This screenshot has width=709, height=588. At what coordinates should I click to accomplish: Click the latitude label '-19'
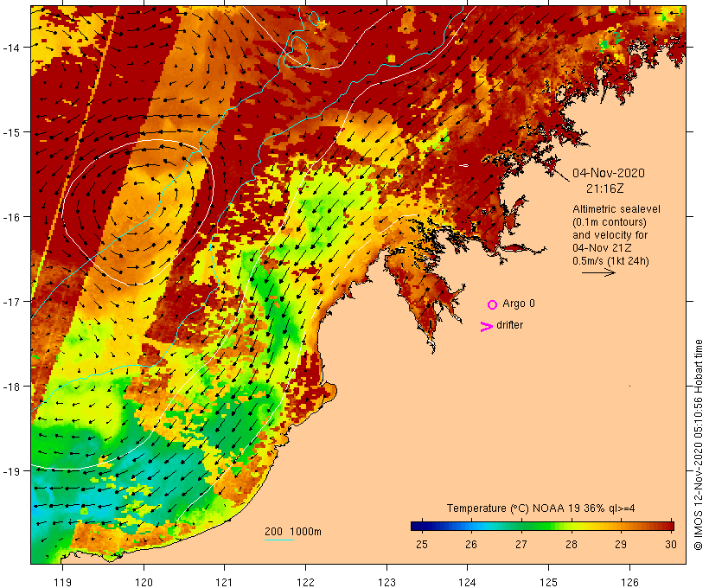point(11,471)
